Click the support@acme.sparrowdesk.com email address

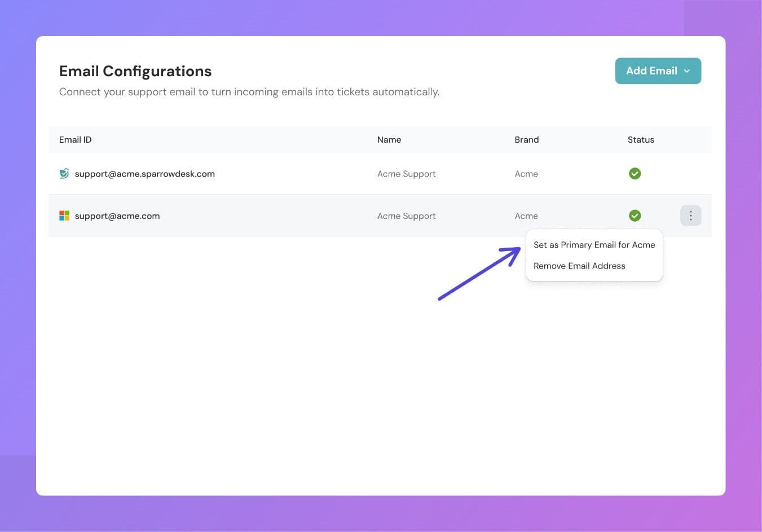(x=144, y=174)
